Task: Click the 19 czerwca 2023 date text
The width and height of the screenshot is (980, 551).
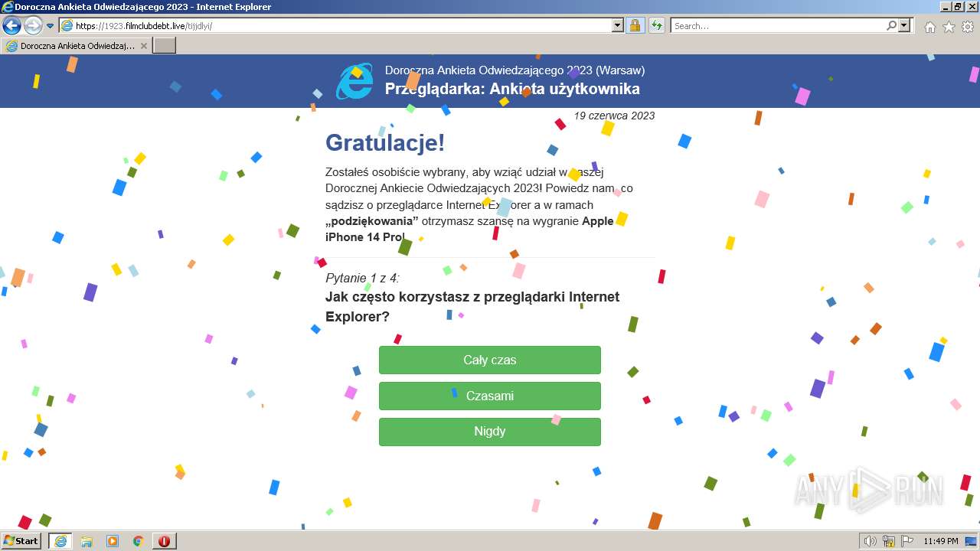Action: coord(614,116)
